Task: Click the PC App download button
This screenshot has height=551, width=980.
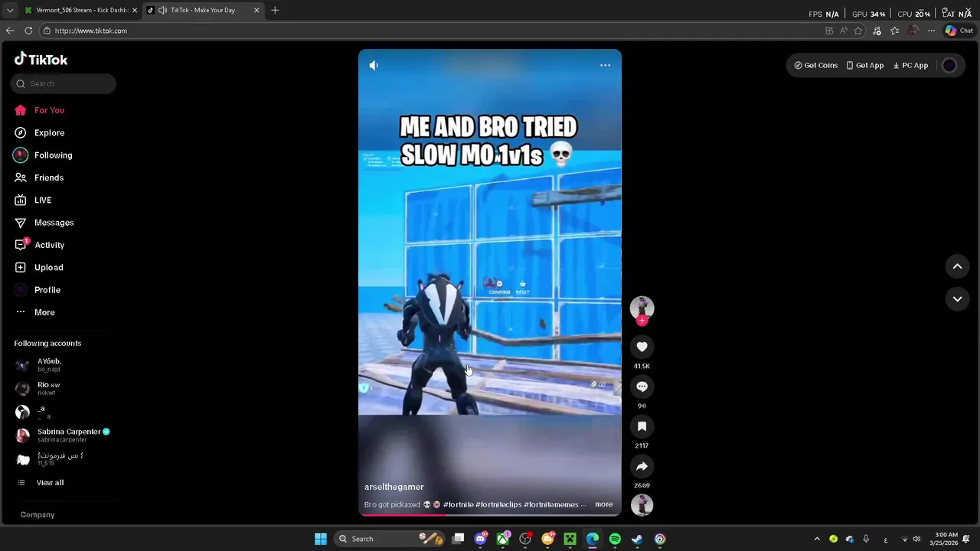Action: click(x=910, y=65)
